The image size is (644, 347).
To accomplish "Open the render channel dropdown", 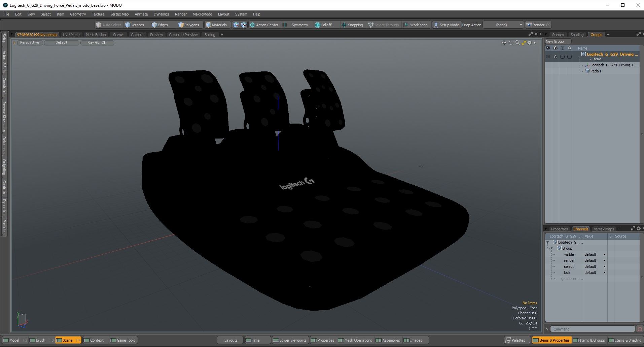I will click(595, 260).
